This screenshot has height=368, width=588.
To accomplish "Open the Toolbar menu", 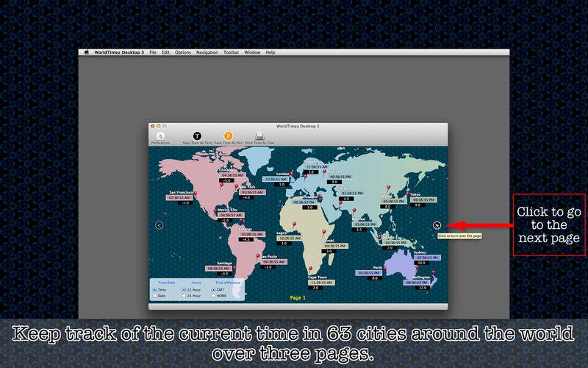I will [x=232, y=52].
